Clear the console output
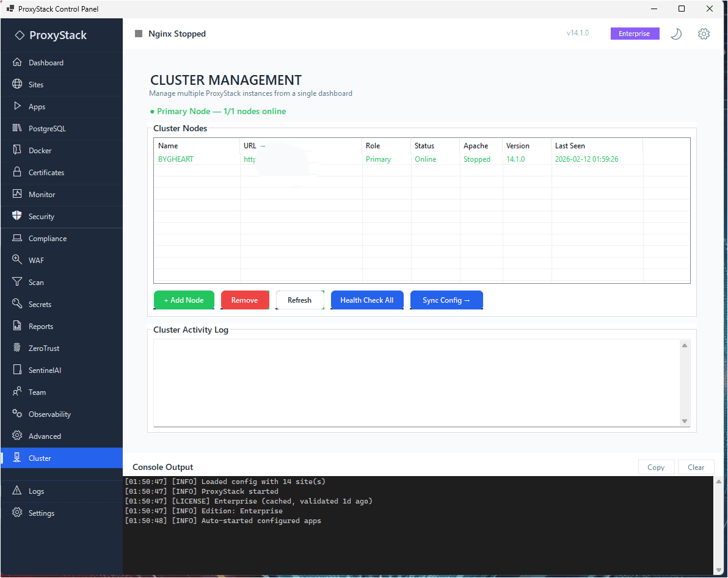Screen dimensions: 728x578 tap(696, 466)
